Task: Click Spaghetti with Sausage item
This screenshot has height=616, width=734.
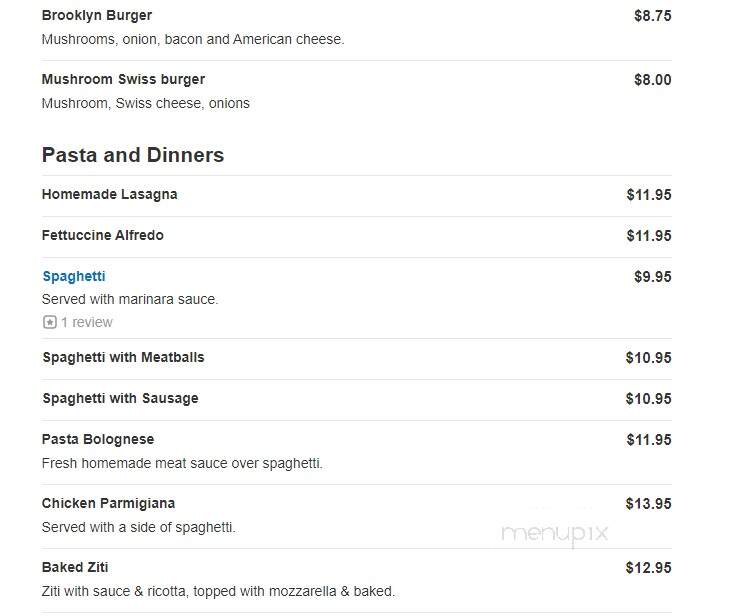Action: pos(120,398)
